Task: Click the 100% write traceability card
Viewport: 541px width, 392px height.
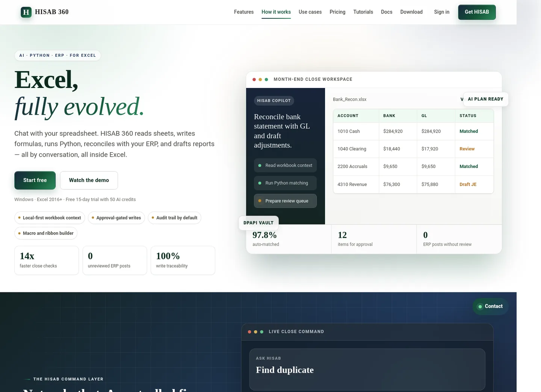Action: [x=183, y=260]
